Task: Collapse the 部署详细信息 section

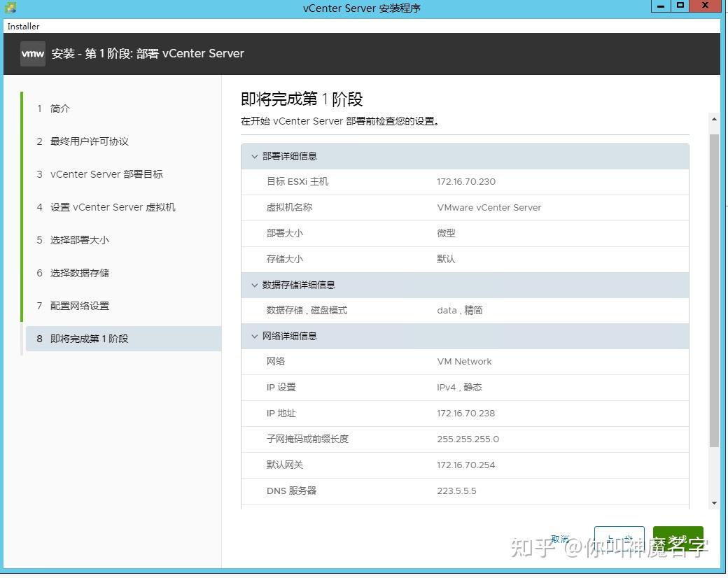Action: (x=254, y=156)
